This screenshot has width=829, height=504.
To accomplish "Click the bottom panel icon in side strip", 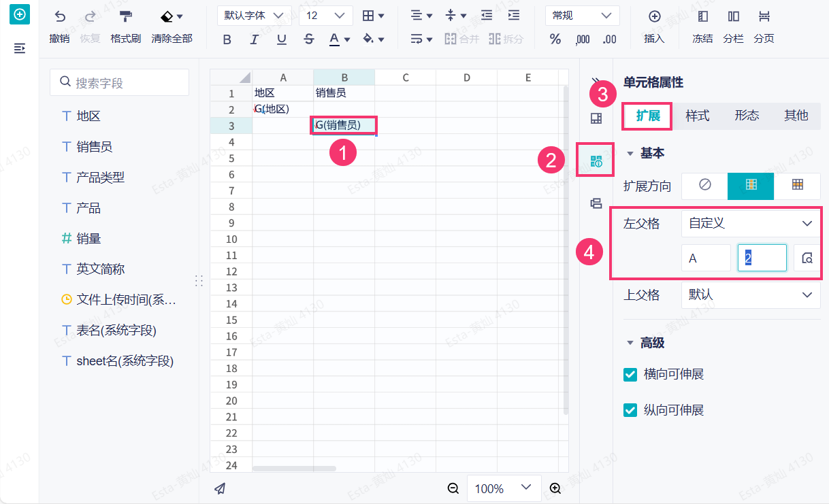I will tap(596, 203).
